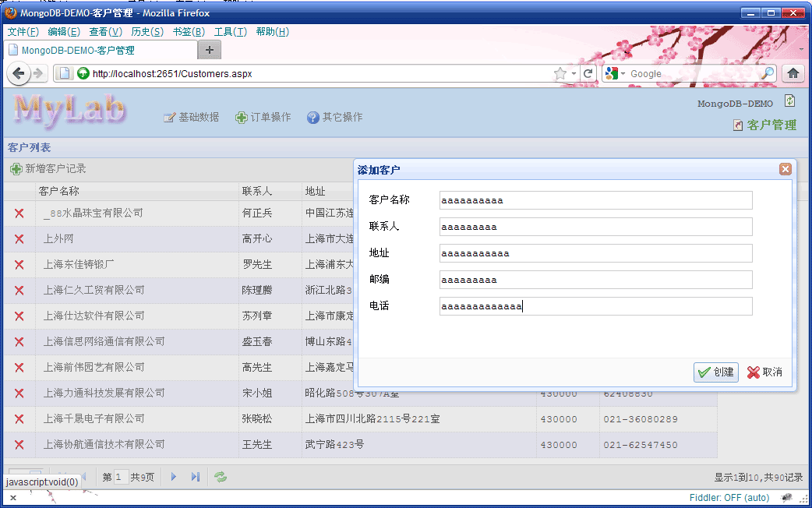The height and width of the screenshot is (508, 812).
Task: Go to the next page of customers
Action: (174, 476)
